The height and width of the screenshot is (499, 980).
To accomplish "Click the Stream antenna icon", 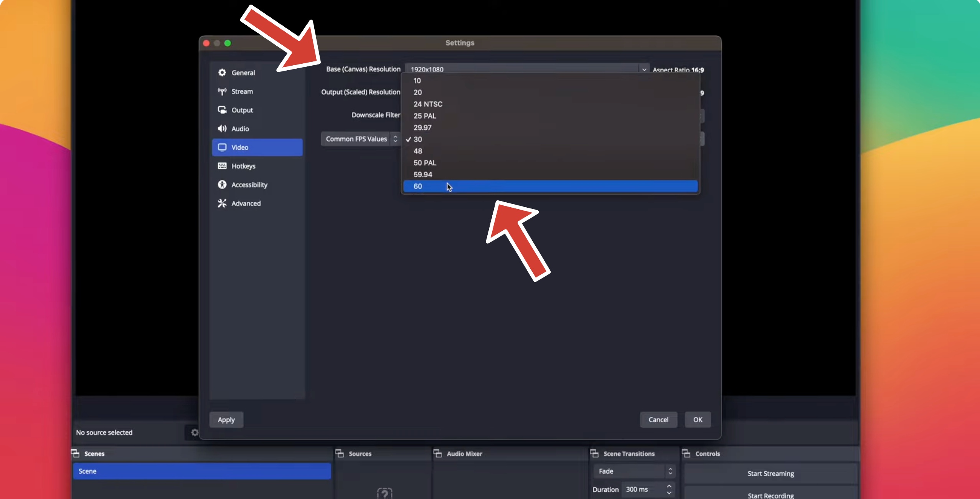I will tap(222, 91).
